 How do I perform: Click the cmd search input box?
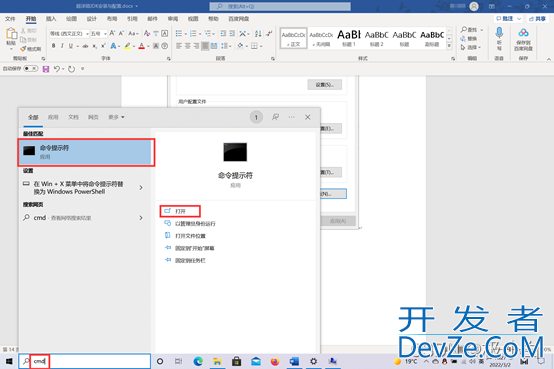click(x=85, y=361)
